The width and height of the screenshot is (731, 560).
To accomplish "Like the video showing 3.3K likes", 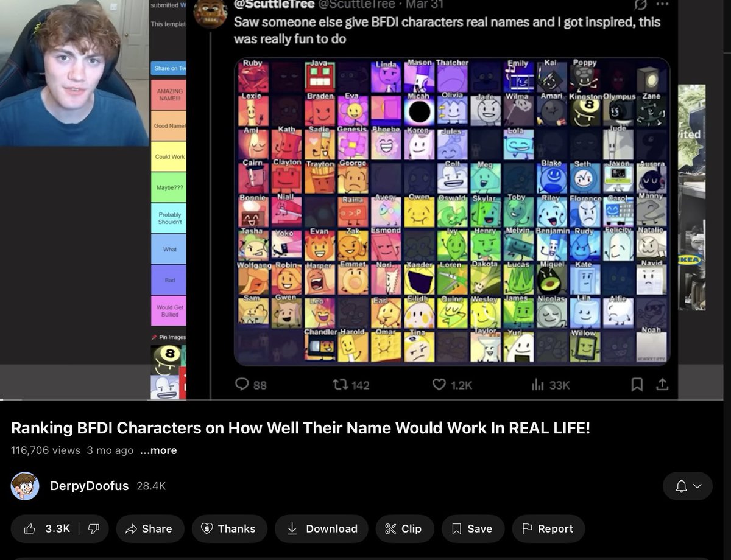I will (x=46, y=528).
